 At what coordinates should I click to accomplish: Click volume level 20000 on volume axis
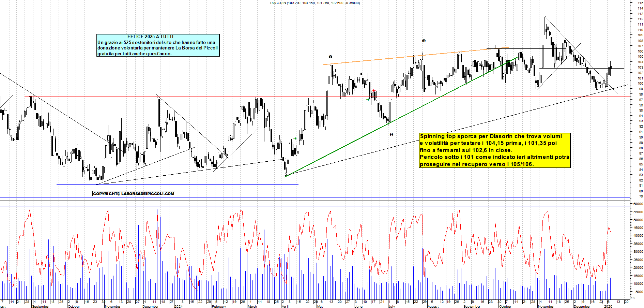point(638,268)
